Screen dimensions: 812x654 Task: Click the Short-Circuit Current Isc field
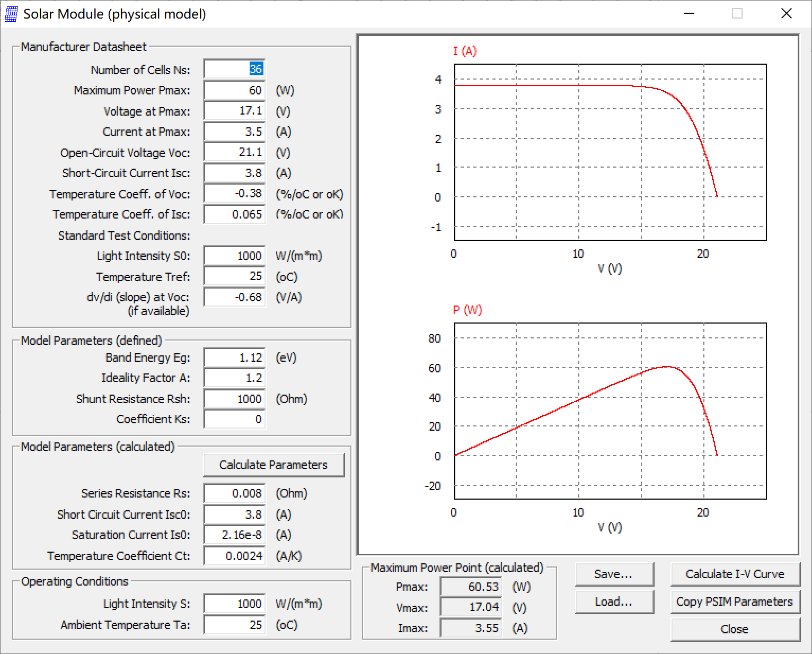(234, 172)
